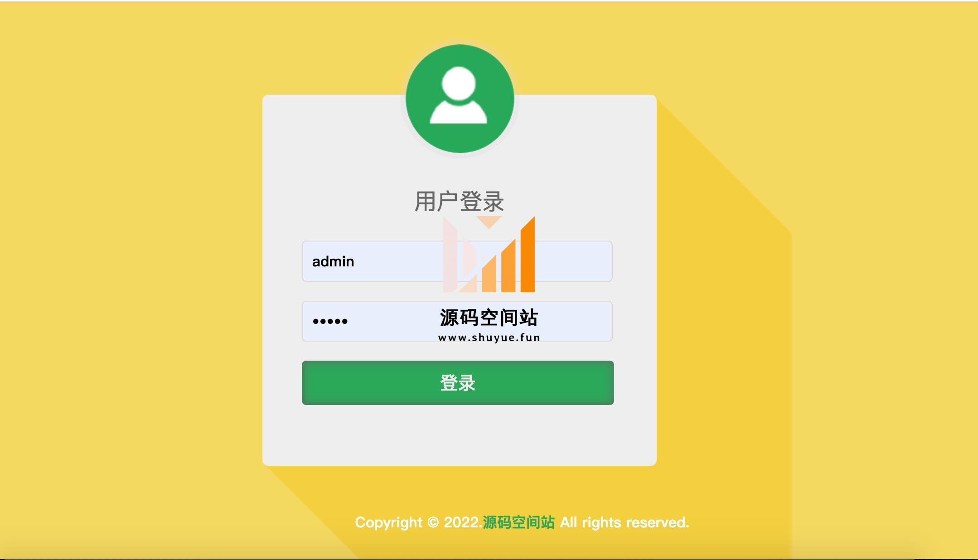Focus the username field containing admin
This screenshot has width=978, height=560.
[x=457, y=261]
